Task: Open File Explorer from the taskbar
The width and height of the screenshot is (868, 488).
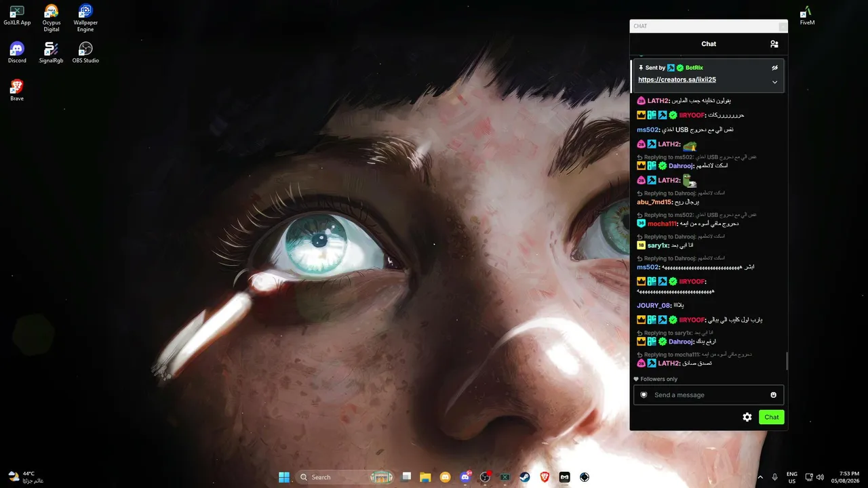Action: [x=425, y=477]
